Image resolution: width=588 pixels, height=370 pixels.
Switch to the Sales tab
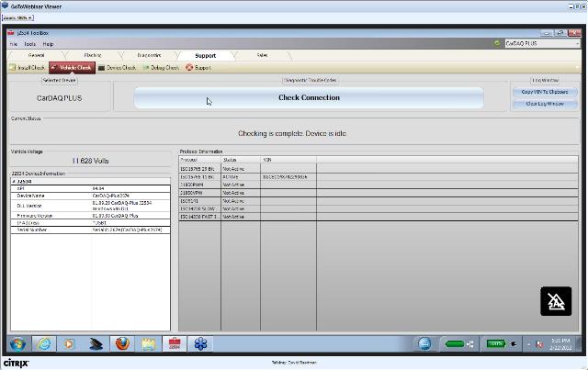coord(262,55)
